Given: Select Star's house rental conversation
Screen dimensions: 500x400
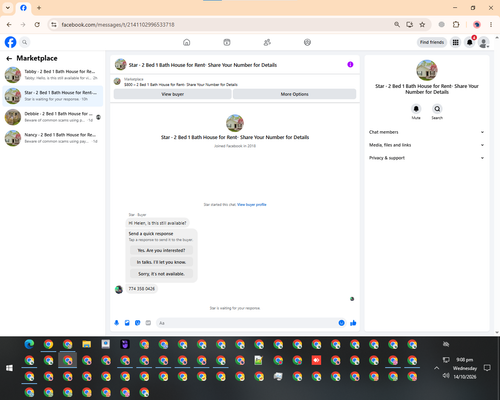Looking at the screenshot, I should point(53,96).
